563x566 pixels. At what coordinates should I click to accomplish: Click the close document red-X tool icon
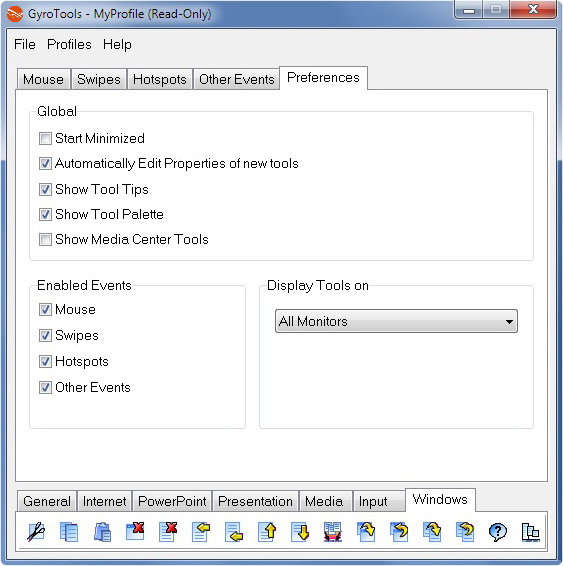pos(168,532)
